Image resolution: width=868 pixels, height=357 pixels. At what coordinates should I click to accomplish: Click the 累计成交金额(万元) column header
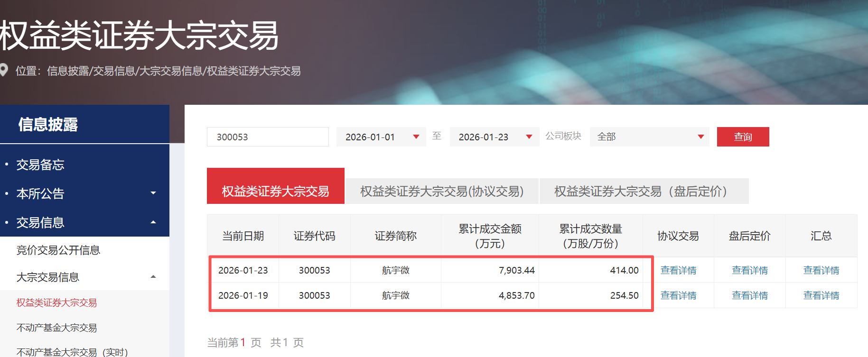[x=490, y=236]
